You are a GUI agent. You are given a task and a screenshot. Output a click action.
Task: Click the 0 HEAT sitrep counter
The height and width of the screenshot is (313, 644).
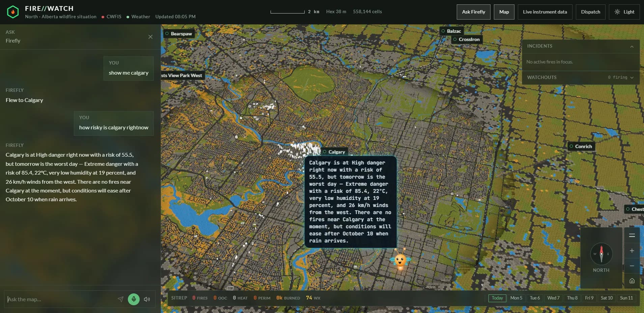pos(240,298)
